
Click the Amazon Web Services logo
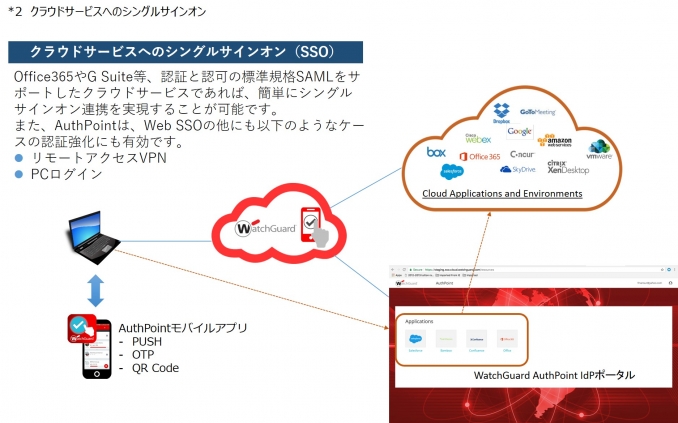tap(555, 140)
